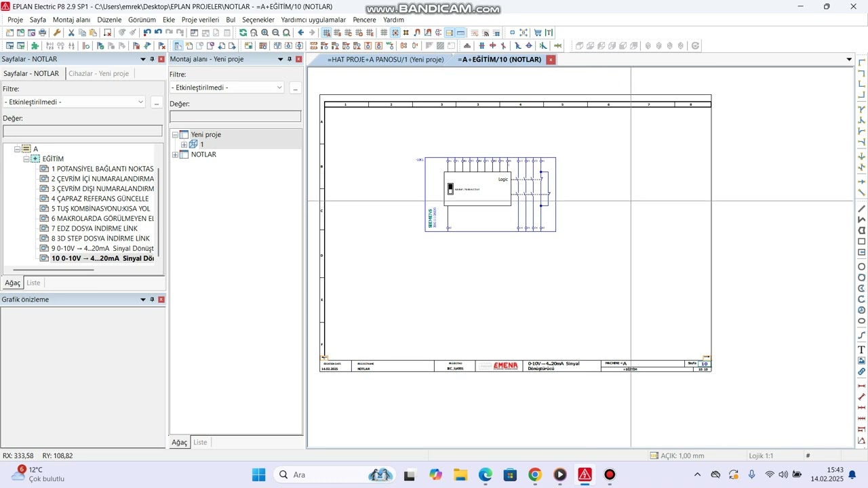Open Windows Start menu

point(258,474)
